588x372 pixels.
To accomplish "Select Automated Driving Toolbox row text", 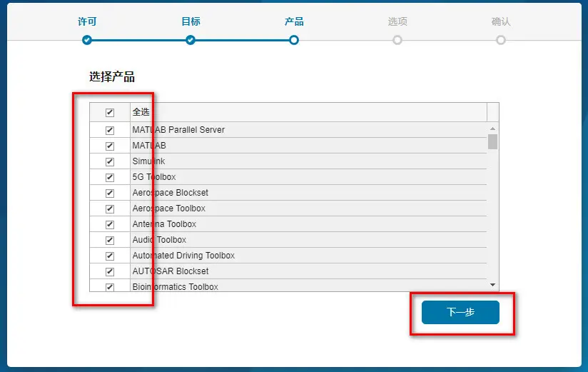I will pos(183,256).
